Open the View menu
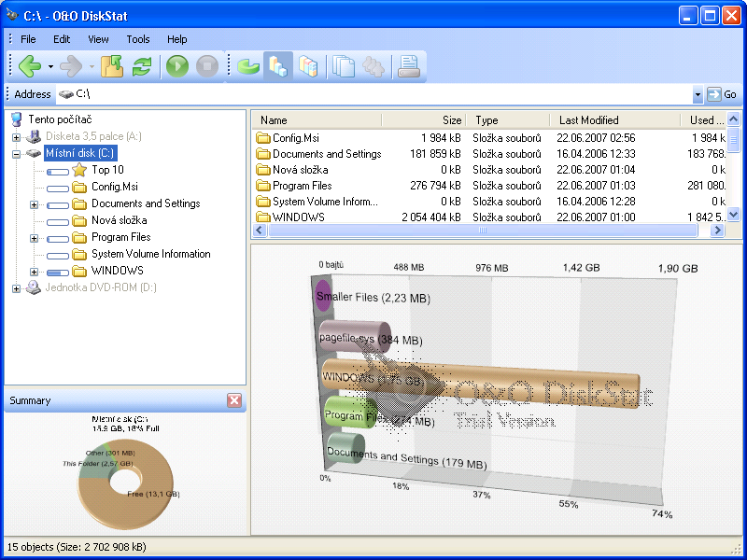Image resolution: width=747 pixels, height=560 pixels. coord(98,39)
